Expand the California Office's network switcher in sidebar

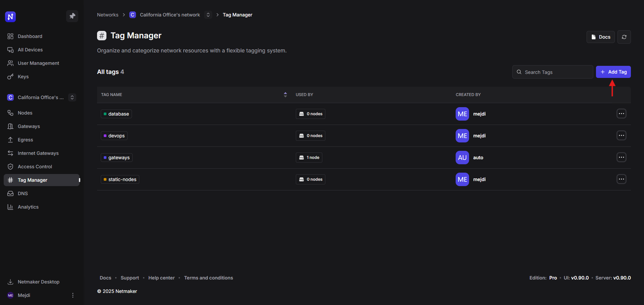(72, 97)
